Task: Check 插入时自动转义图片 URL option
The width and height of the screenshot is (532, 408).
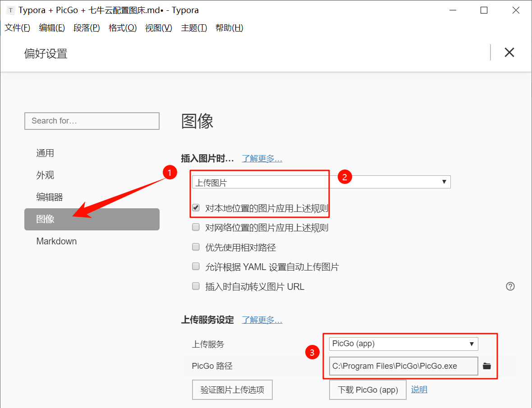Action: click(x=196, y=286)
